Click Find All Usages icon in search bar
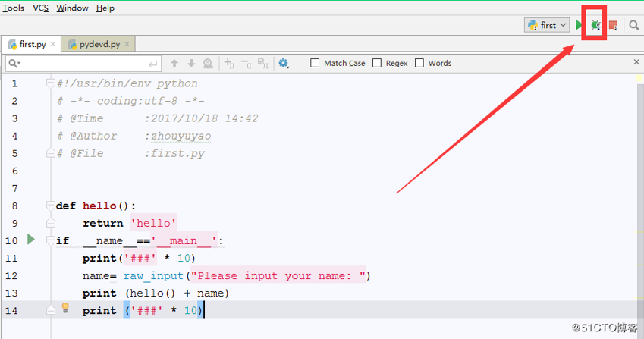The height and width of the screenshot is (339, 644). [x=209, y=63]
